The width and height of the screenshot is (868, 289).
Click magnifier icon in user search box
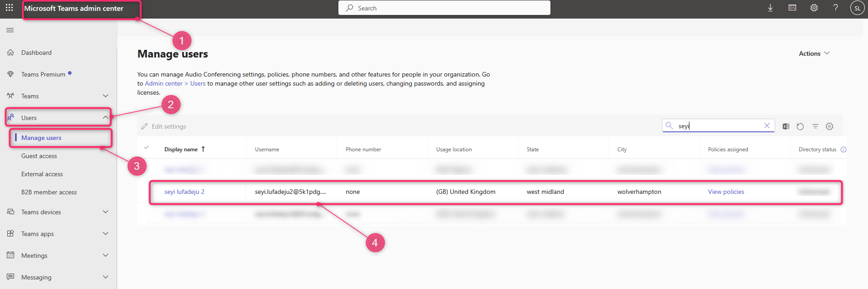(x=669, y=125)
